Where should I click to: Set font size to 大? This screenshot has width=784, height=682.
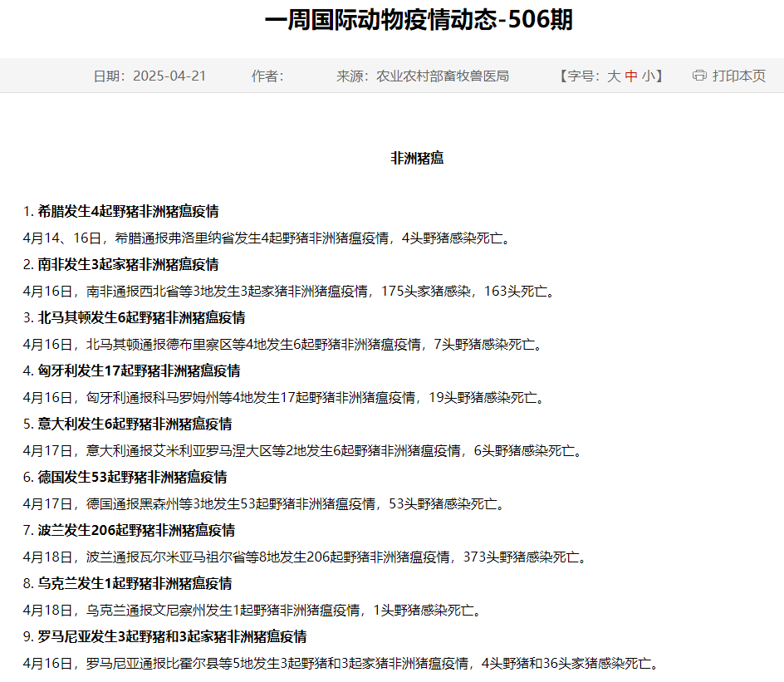click(614, 76)
